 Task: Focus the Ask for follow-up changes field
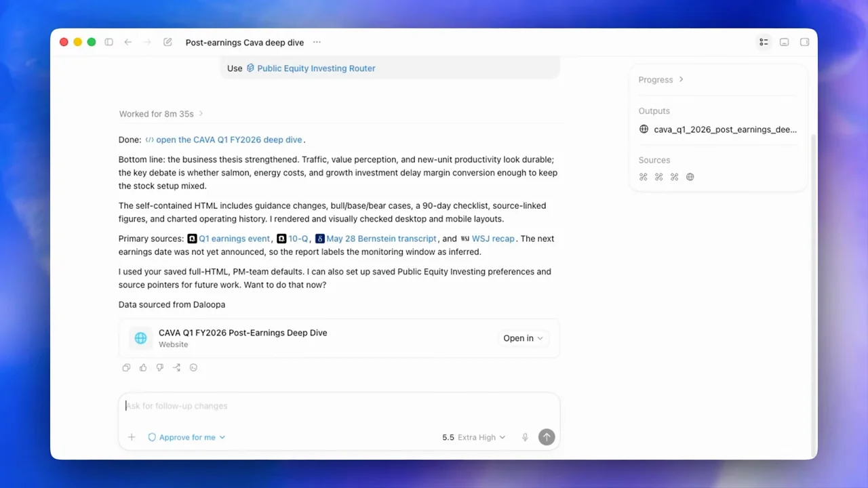point(339,406)
